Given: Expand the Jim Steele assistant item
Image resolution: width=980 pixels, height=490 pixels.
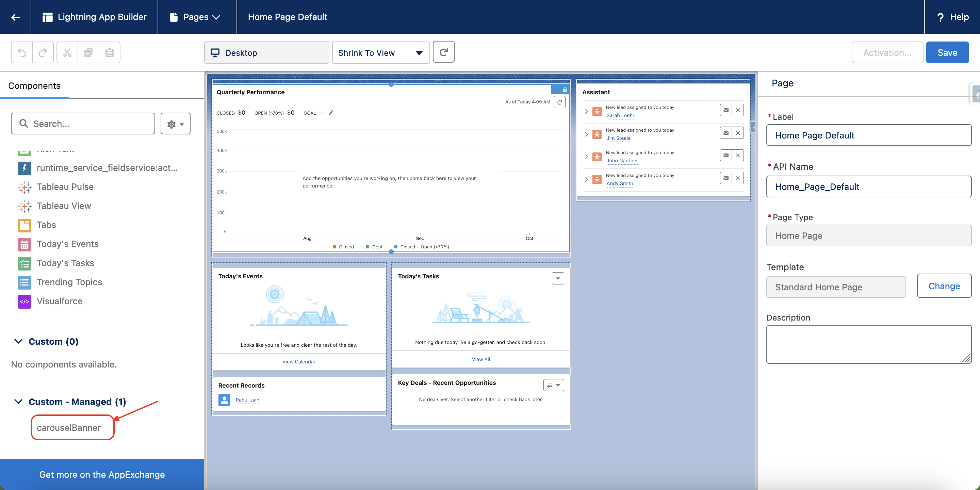Looking at the screenshot, I should point(586,134).
